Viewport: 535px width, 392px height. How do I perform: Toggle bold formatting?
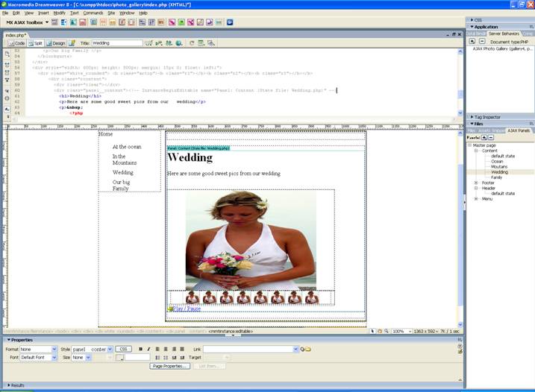[x=140, y=349]
